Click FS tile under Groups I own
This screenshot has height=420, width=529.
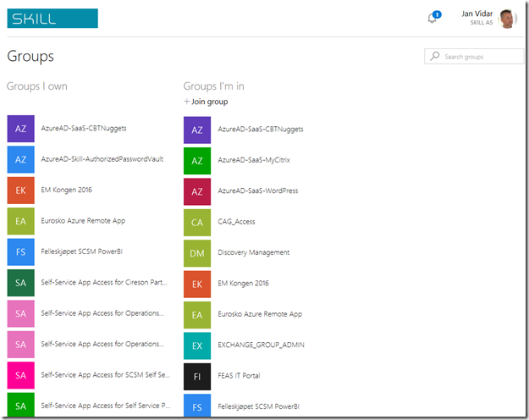21,251
